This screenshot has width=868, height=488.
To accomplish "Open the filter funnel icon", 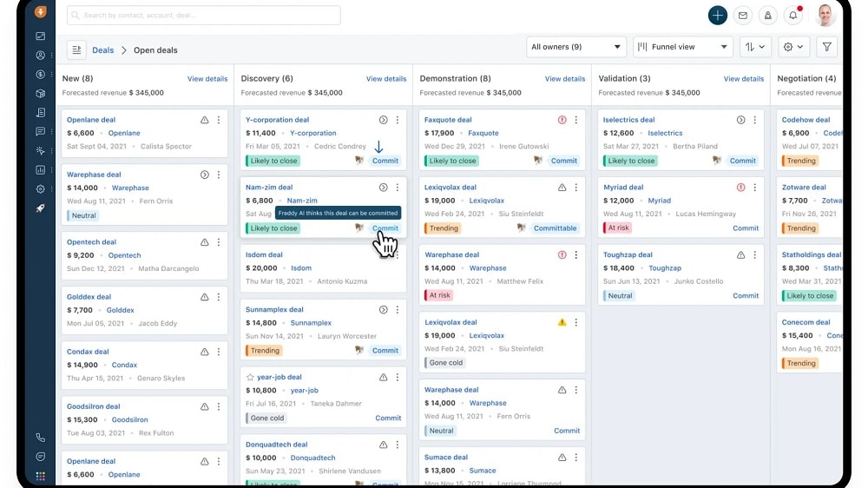I will [826, 47].
